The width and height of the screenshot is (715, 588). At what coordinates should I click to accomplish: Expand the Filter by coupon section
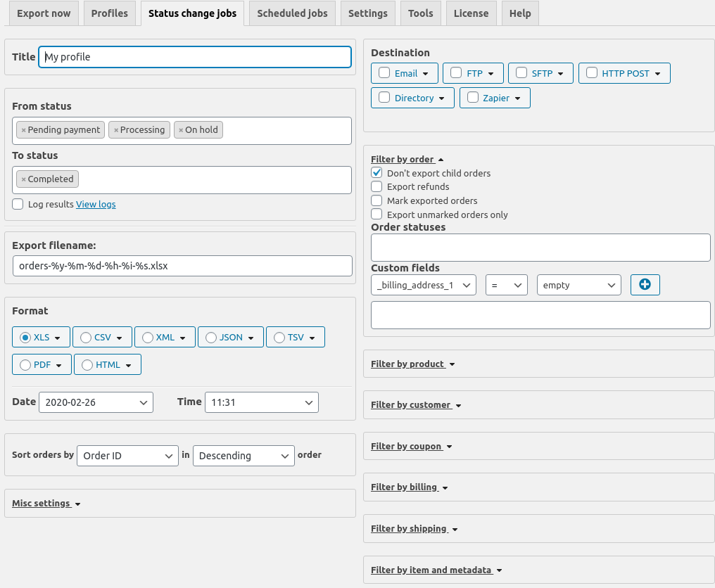click(x=411, y=447)
